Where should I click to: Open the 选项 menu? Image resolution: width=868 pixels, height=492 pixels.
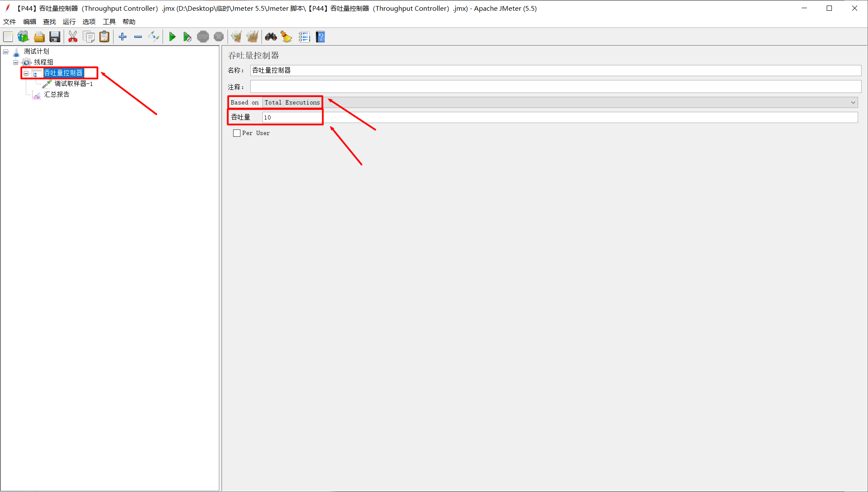[x=89, y=22]
